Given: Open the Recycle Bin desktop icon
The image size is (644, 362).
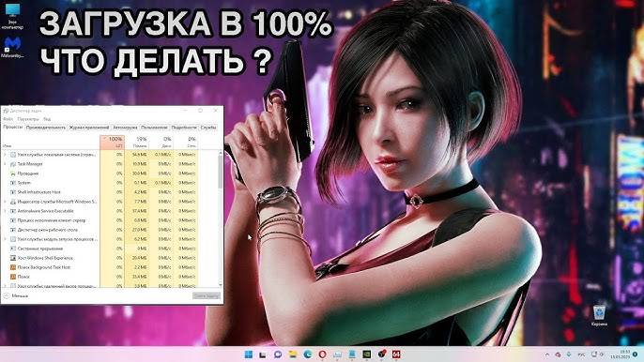Looking at the screenshot, I should click(599, 316).
